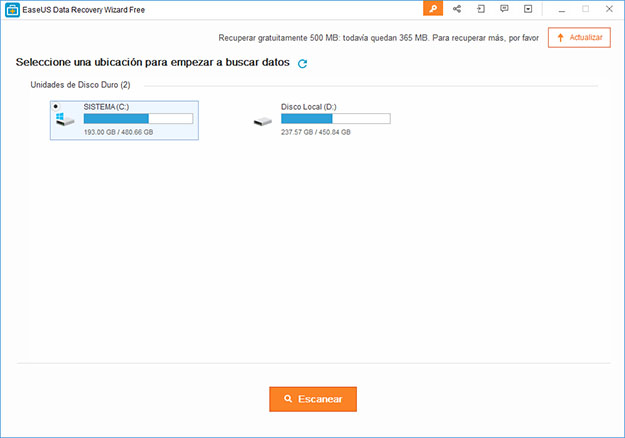Select the SISTEMA (C:) radio button
The image size is (625, 438).
click(56, 106)
